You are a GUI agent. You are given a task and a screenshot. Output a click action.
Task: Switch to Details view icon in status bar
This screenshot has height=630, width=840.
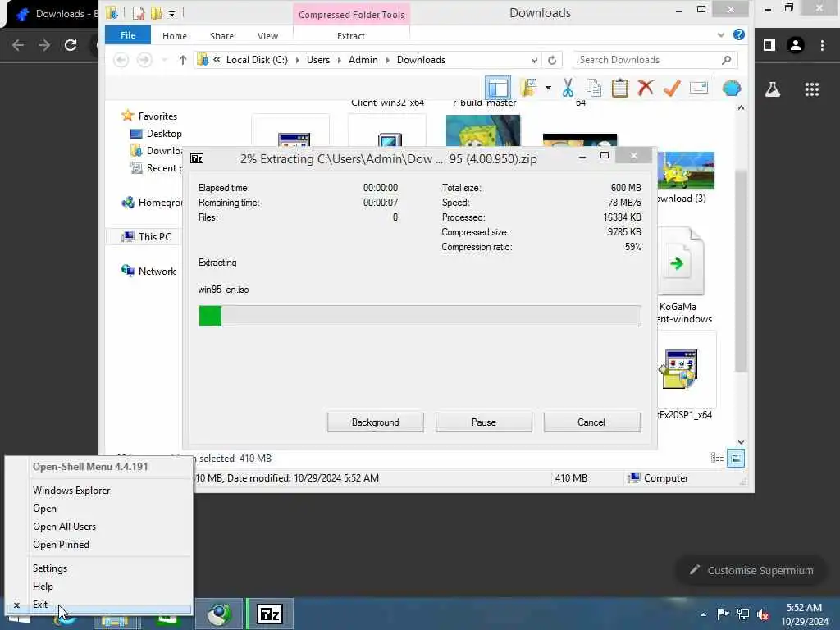717,458
